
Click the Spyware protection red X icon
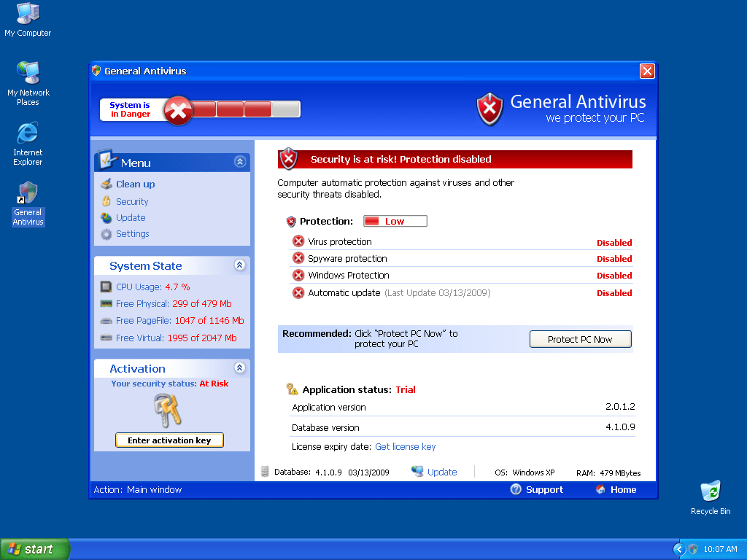(x=298, y=258)
